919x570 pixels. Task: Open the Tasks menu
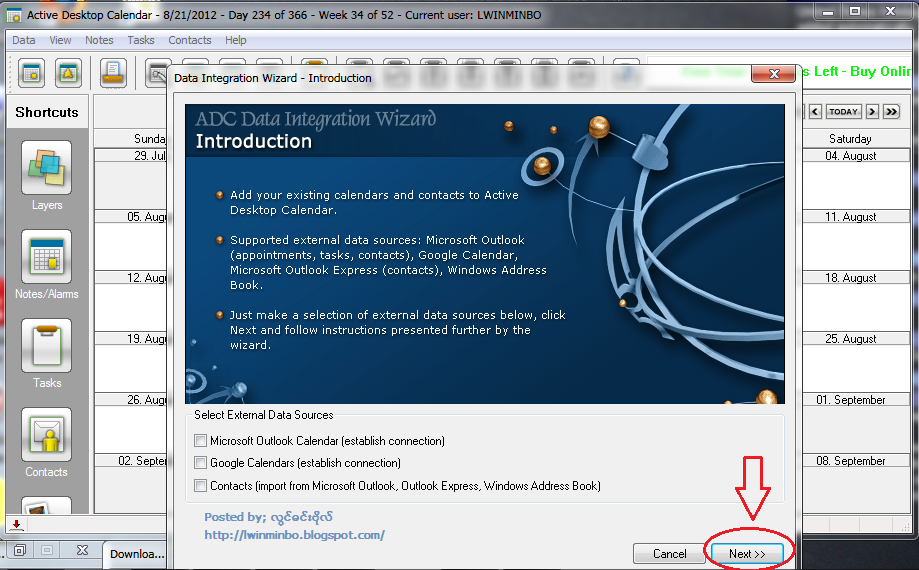[141, 40]
